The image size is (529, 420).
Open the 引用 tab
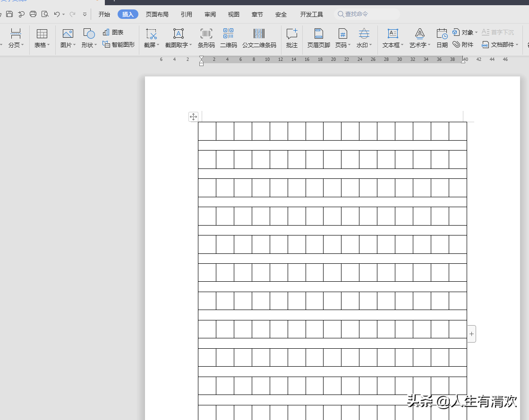[186, 14]
